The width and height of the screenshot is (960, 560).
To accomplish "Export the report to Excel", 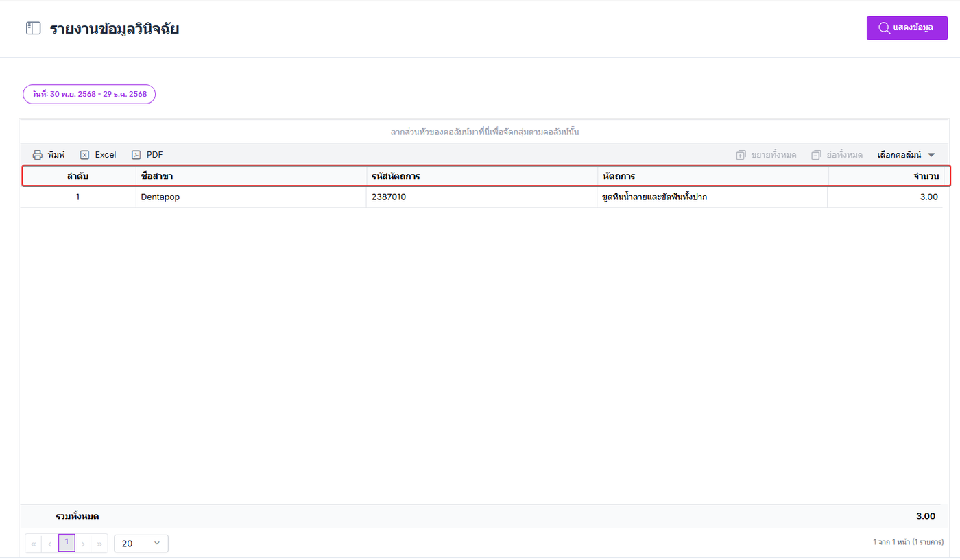I will point(98,155).
